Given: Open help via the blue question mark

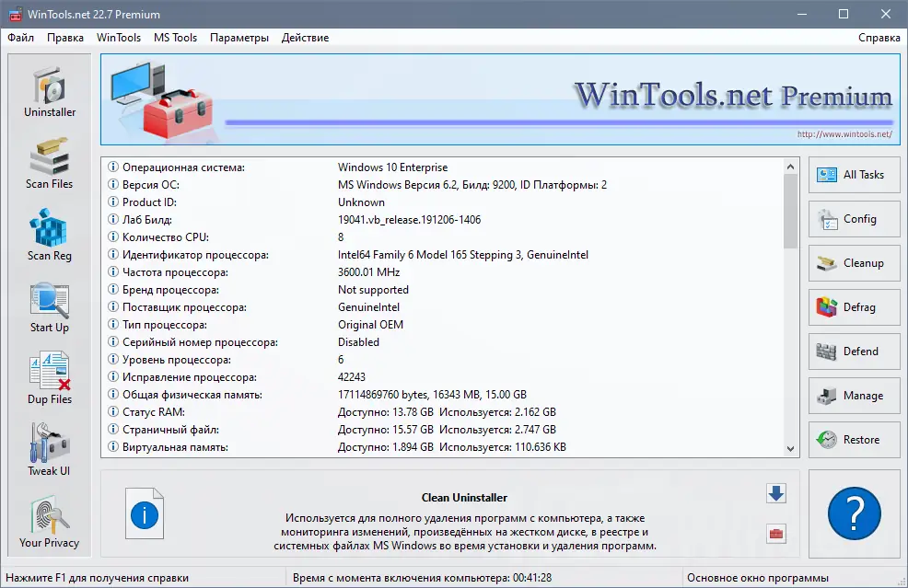Looking at the screenshot, I should tap(855, 513).
